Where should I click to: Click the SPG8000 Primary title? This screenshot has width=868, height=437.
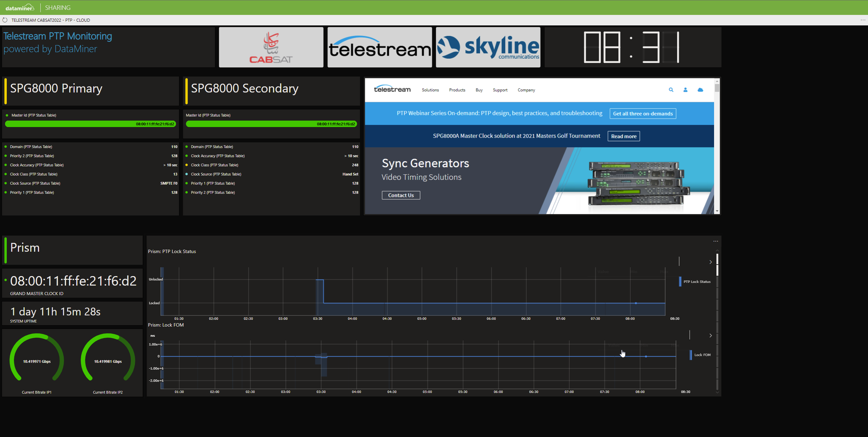pyautogui.click(x=56, y=88)
